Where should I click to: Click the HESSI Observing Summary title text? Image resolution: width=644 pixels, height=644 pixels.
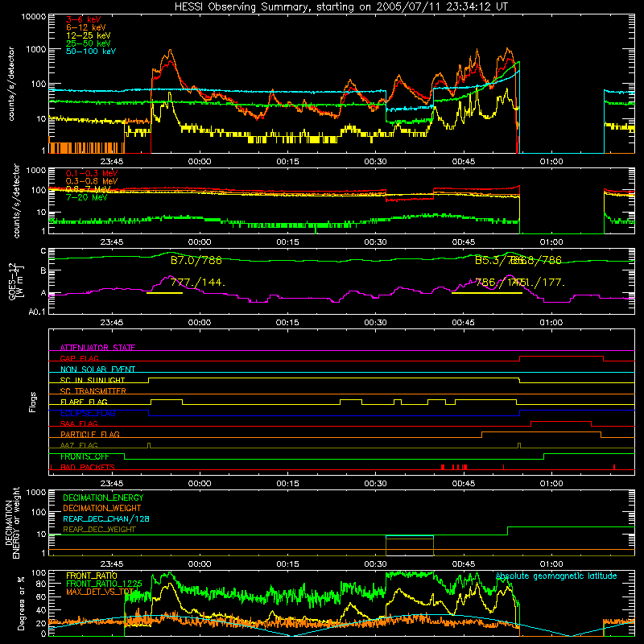point(341,7)
